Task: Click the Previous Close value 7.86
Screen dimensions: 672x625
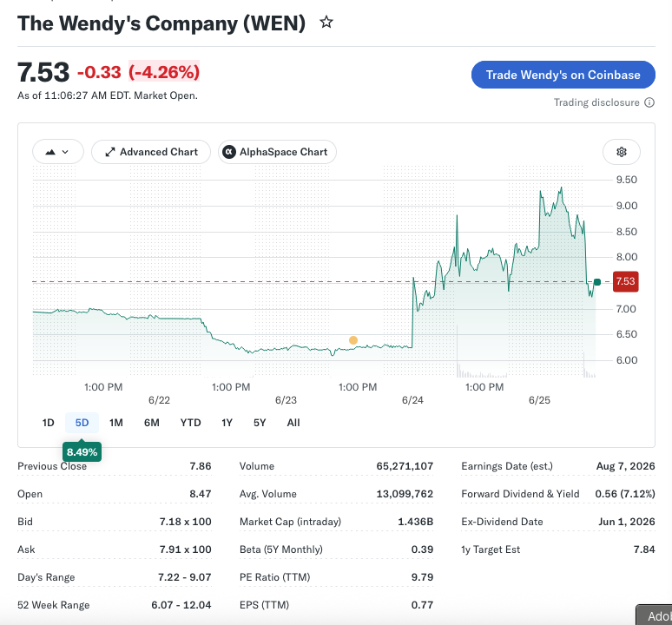Action: [201, 466]
